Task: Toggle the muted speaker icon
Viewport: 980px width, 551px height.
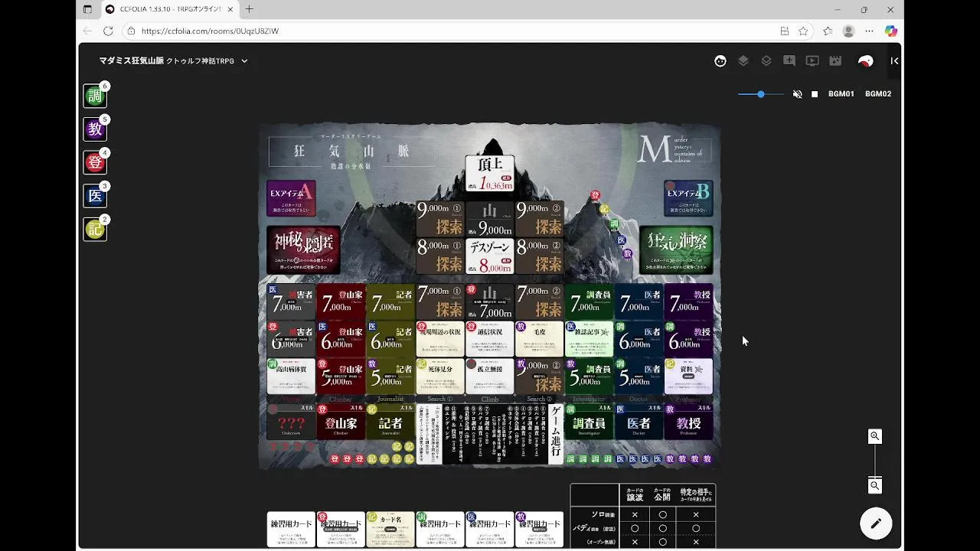Action: tap(797, 94)
